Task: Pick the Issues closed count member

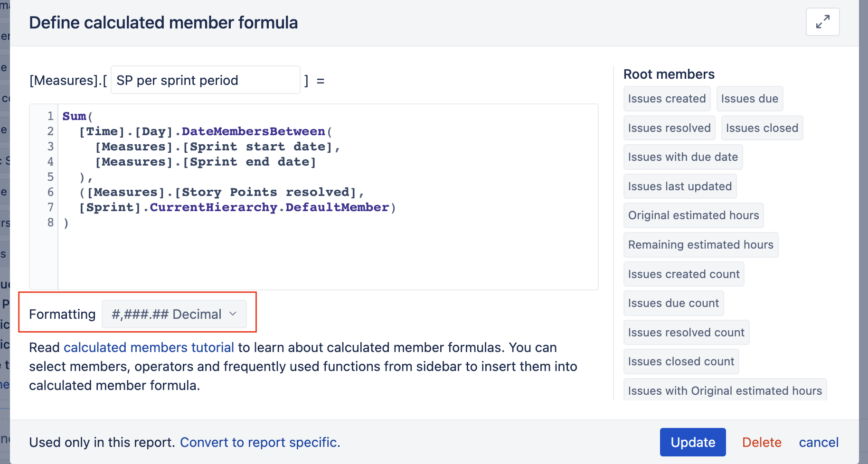Action: tap(681, 362)
